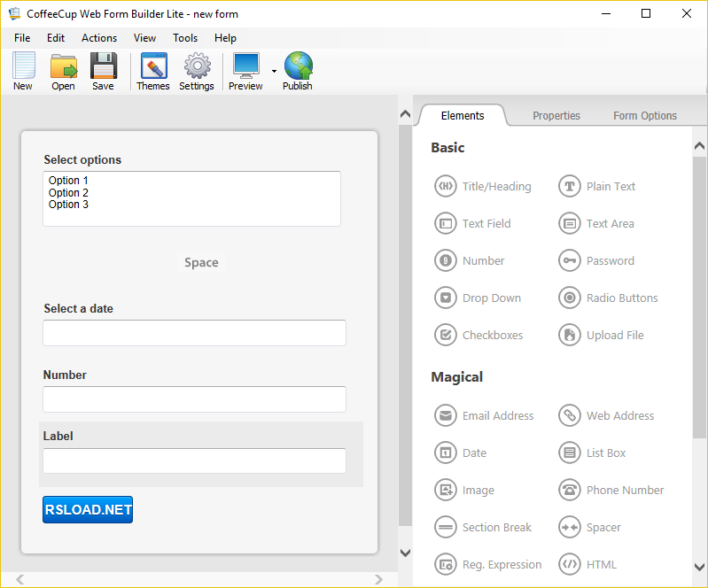
Task: Insert a Text Field element
Action: [x=472, y=224]
